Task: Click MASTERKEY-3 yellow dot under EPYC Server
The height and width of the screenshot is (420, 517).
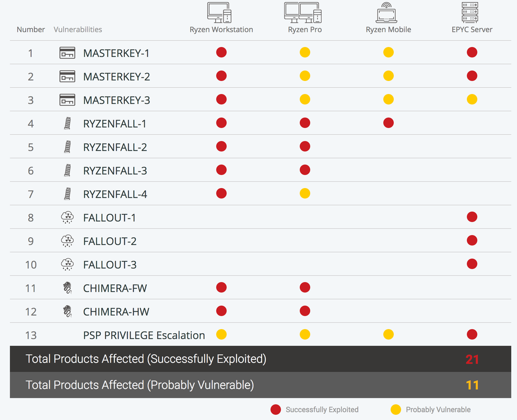Action: pyautogui.click(x=472, y=99)
